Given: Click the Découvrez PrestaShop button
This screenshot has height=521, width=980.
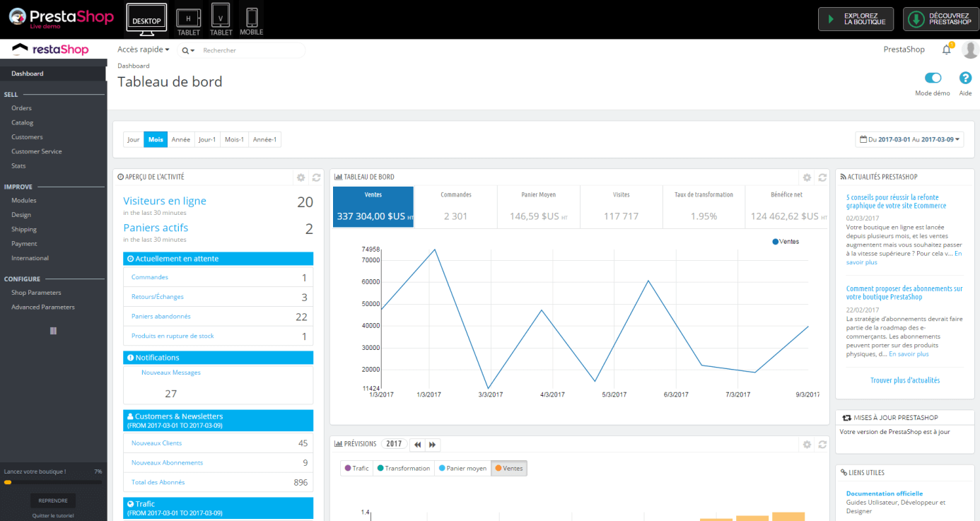Looking at the screenshot, I should [x=940, y=19].
